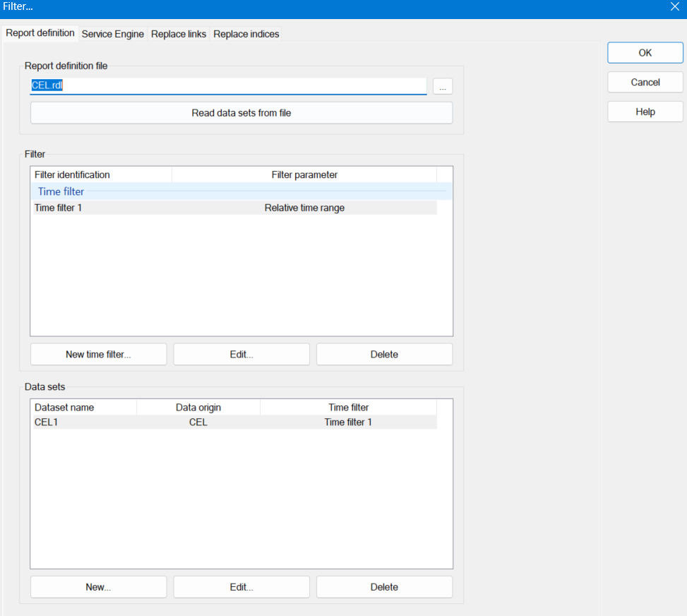Click Edit... button under Data sets
The height and width of the screenshot is (616, 687).
tap(241, 587)
